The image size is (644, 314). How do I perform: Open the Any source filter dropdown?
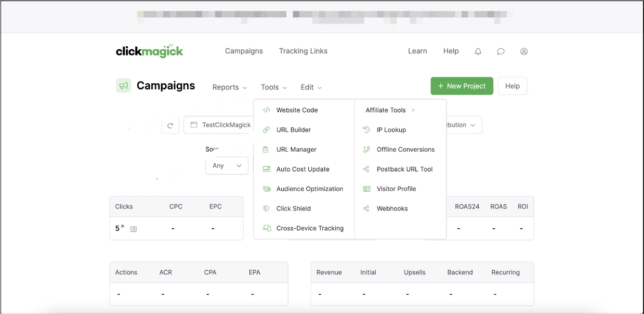coord(226,166)
